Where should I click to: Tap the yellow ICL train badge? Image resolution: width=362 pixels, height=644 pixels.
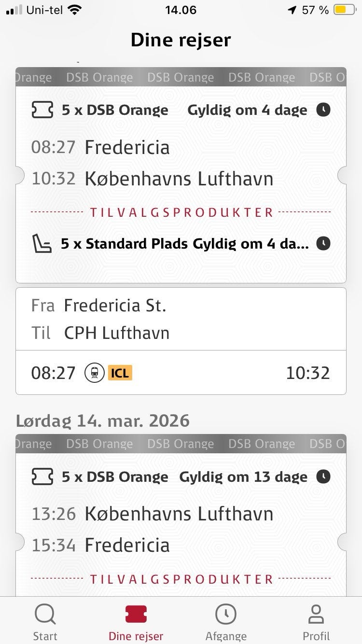click(120, 373)
